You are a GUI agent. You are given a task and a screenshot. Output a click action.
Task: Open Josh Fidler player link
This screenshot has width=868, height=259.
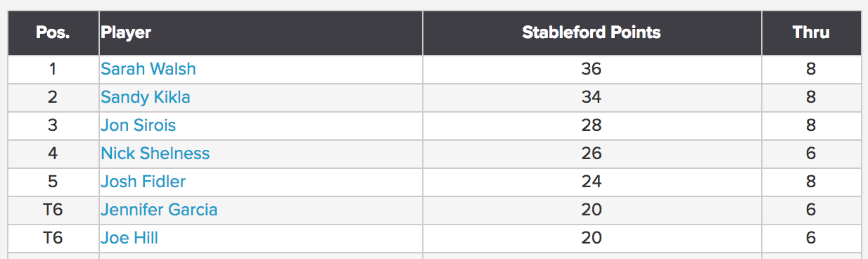click(x=143, y=182)
